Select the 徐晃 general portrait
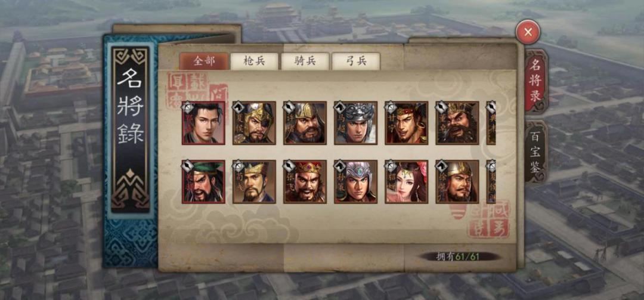 tap(457, 182)
